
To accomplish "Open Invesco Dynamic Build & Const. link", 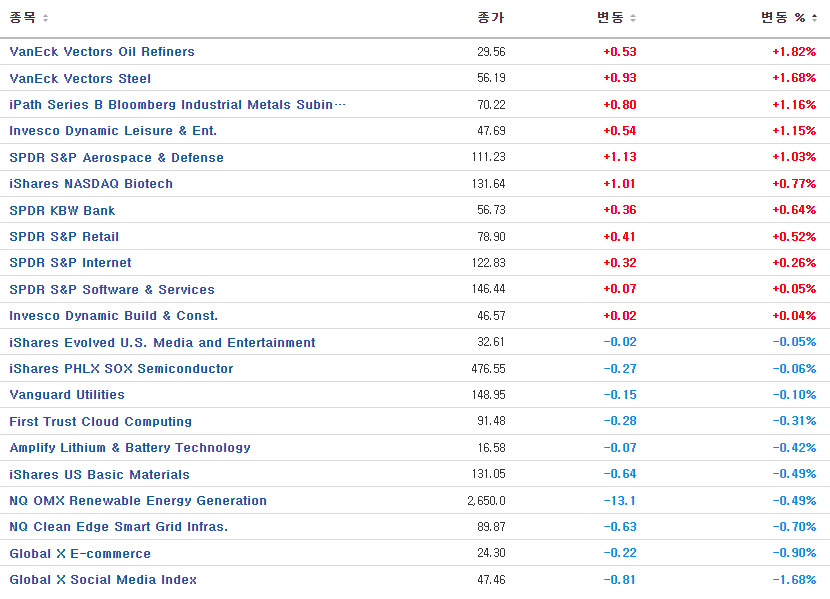I will pos(114,315).
